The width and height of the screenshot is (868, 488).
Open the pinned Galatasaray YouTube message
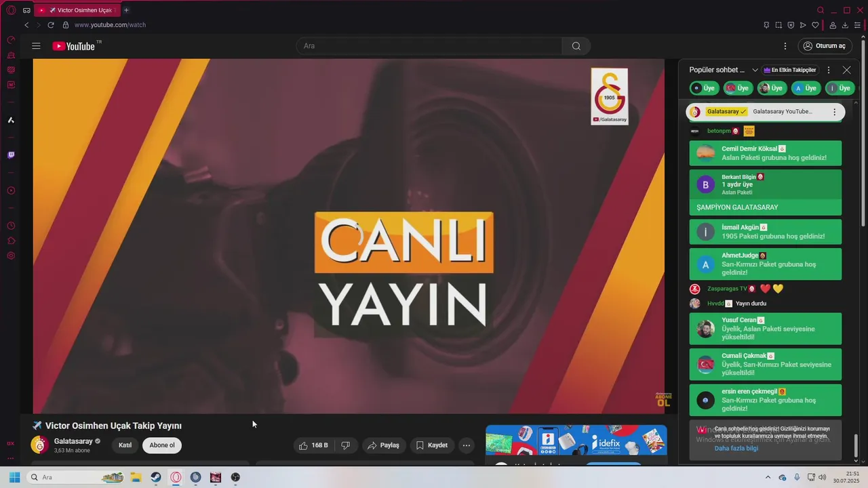pos(766,112)
